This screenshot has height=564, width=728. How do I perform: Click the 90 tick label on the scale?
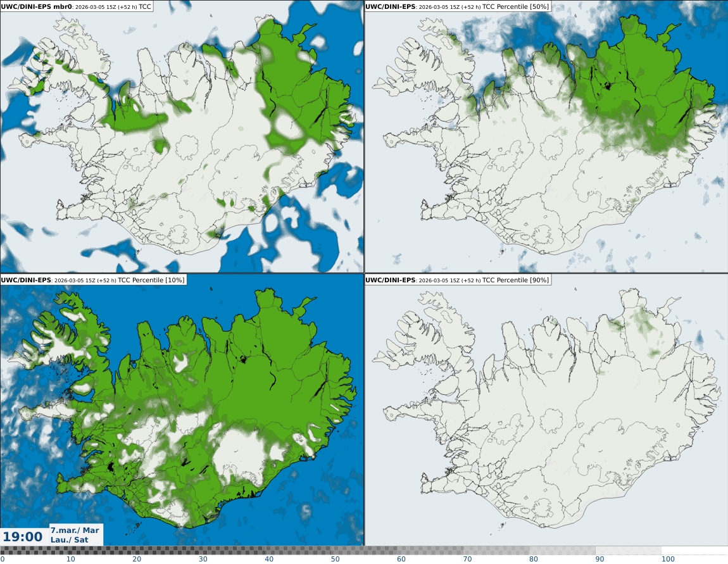(600, 559)
